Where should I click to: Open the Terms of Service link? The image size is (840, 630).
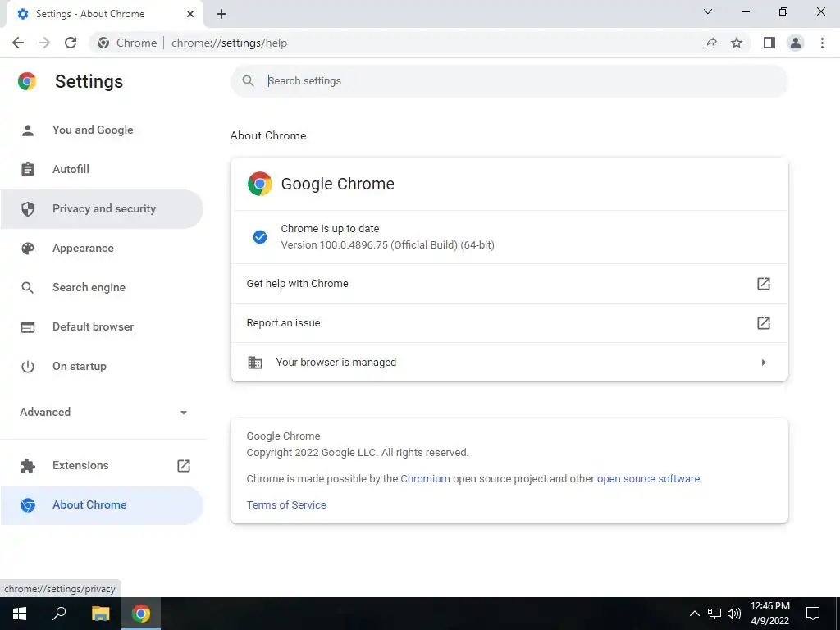pos(286,505)
